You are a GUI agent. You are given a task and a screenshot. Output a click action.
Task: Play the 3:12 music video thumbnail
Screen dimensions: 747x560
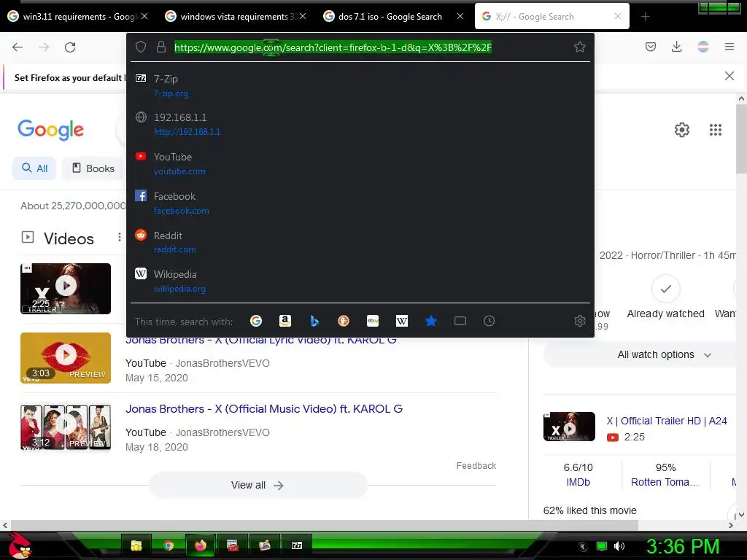click(x=66, y=427)
